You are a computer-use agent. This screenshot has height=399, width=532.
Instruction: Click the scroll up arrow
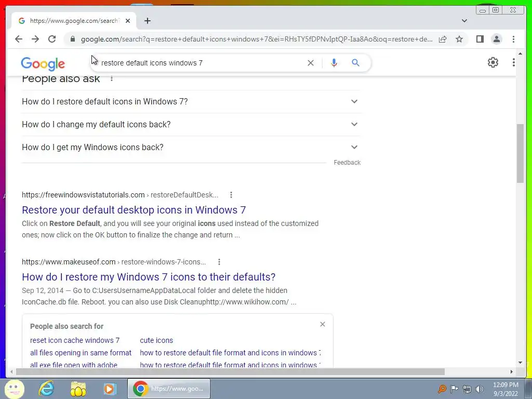[x=520, y=54]
